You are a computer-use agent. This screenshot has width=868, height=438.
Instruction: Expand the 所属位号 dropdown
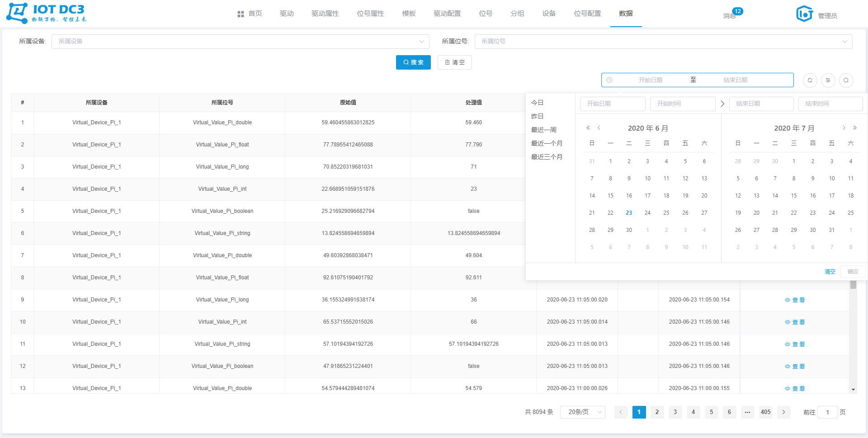[x=663, y=42]
